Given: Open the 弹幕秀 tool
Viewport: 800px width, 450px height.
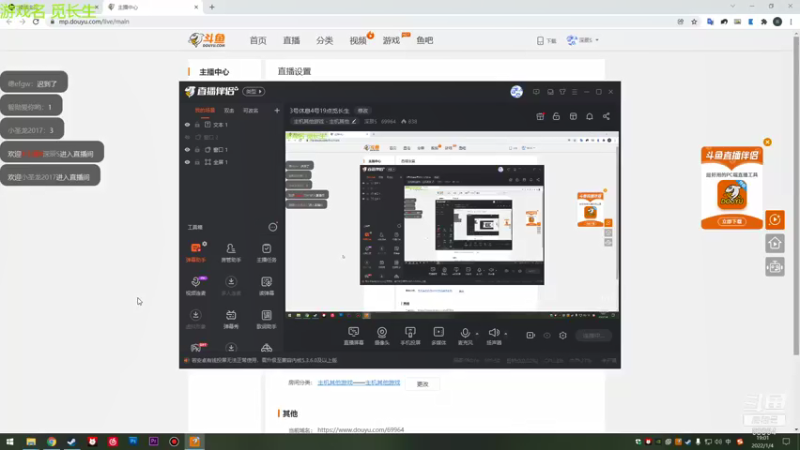Looking at the screenshot, I should [231, 319].
